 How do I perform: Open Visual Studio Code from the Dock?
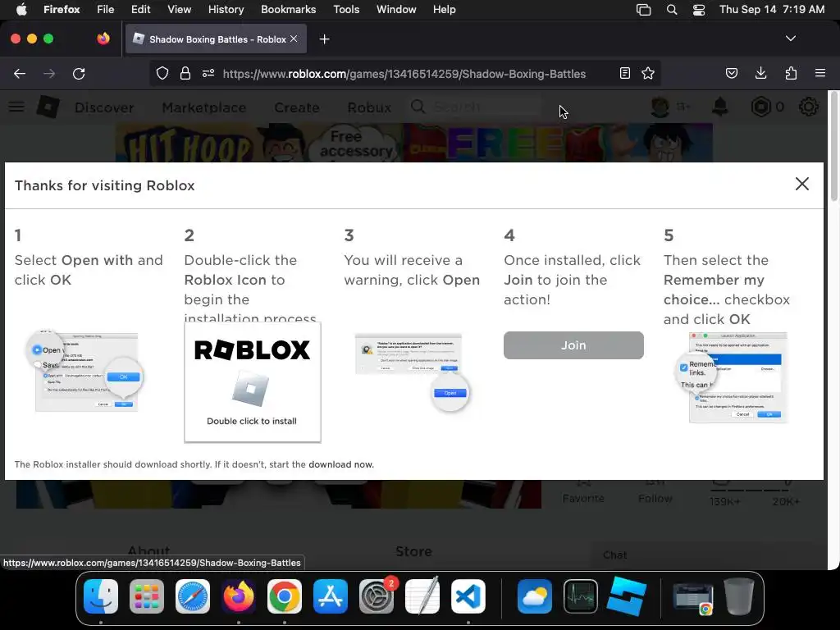(468, 596)
